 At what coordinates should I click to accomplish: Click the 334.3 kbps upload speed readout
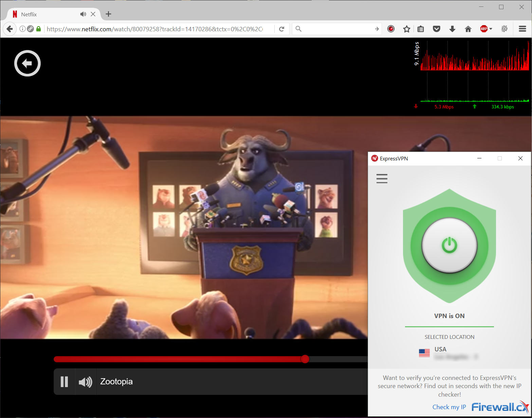pos(502,107)
